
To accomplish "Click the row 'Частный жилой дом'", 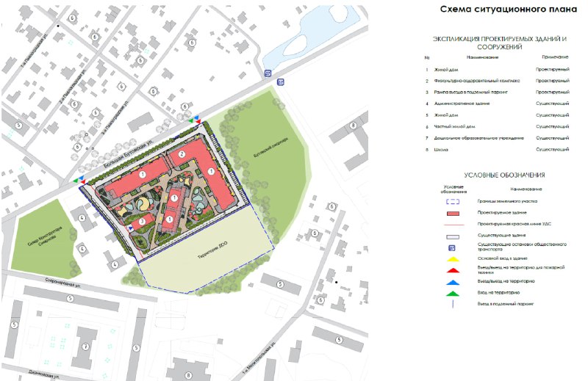I will point(498,127).
